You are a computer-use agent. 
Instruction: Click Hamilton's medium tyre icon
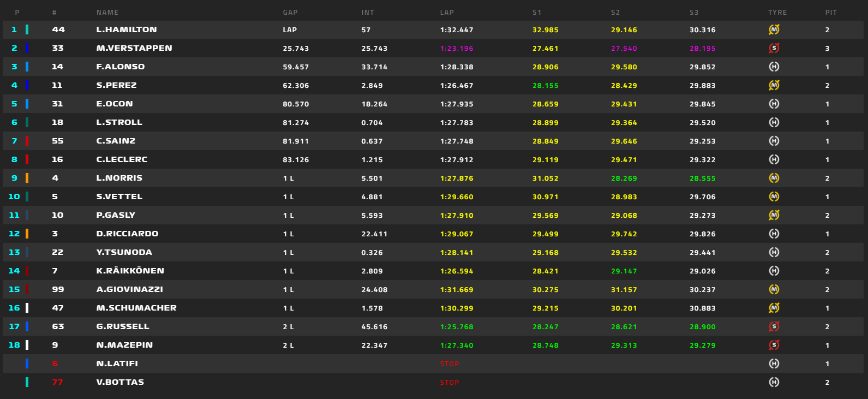point(774,29)
